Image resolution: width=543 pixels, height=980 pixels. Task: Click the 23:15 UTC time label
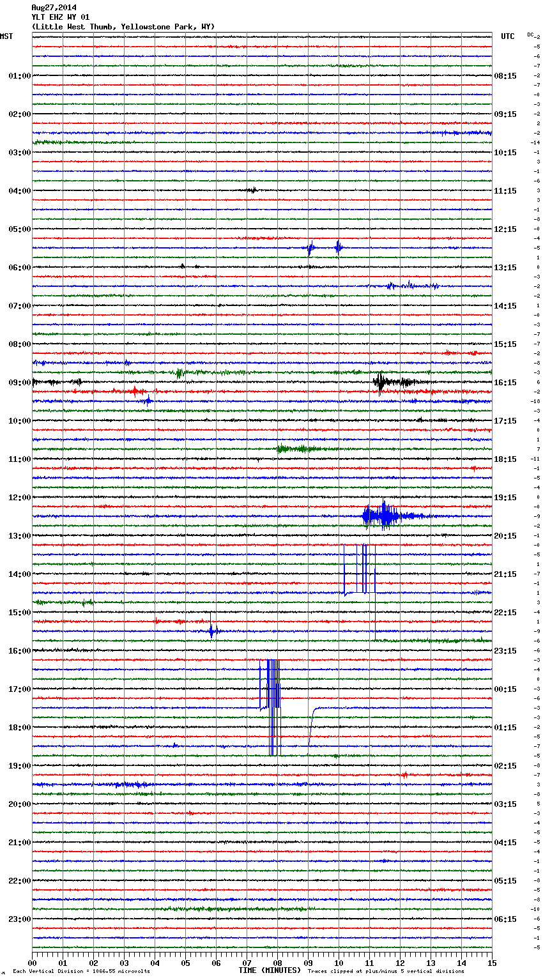(x=505, y=651)
